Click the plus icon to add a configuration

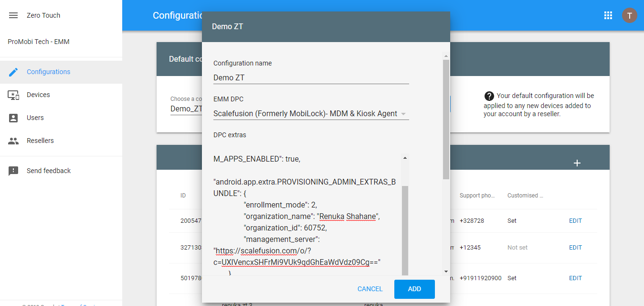[577, 163]
